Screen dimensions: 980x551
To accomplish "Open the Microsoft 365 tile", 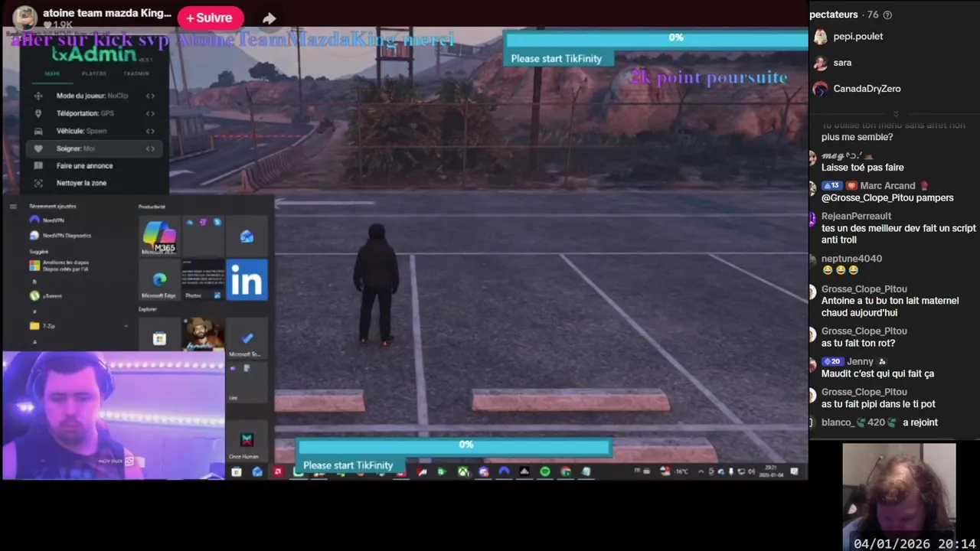I will tap(159, 236).
